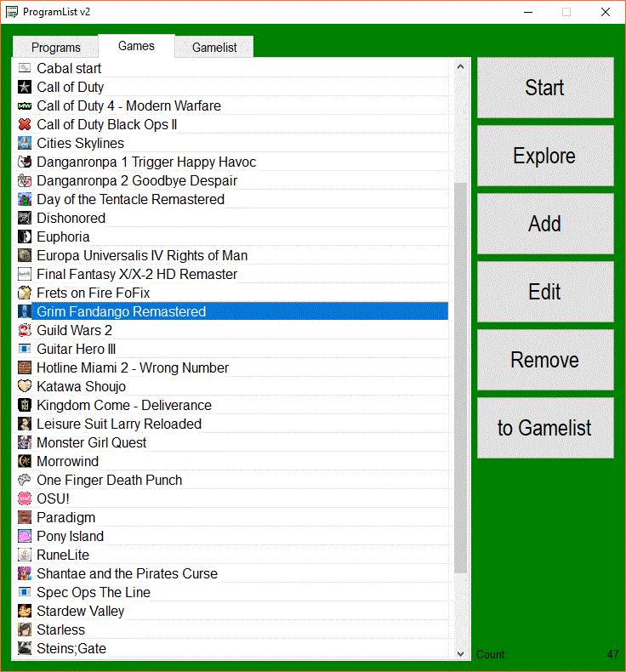Click the Europa Universalis IV icon
Image resolution: width=626 pixels, height=672 pixels.
click(25, 255)
